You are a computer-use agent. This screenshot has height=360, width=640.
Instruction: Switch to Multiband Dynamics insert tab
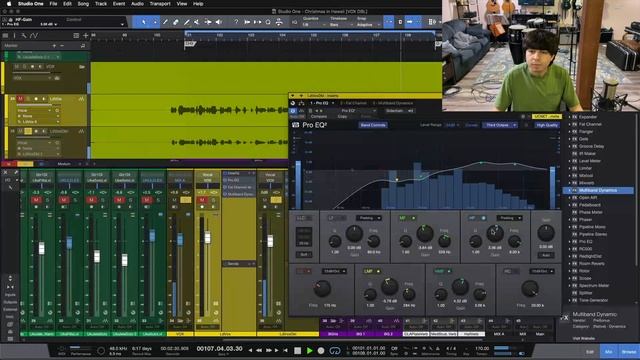[x=393, y=103]
